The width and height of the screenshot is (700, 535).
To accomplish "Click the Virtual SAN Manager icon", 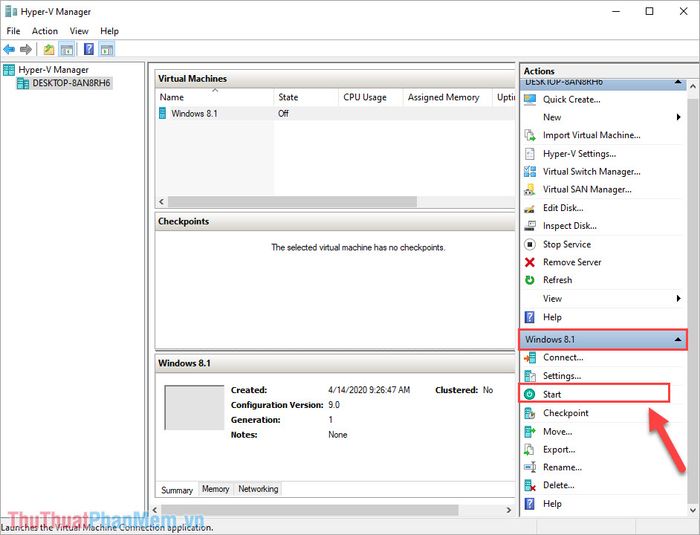I will point(530,189).
